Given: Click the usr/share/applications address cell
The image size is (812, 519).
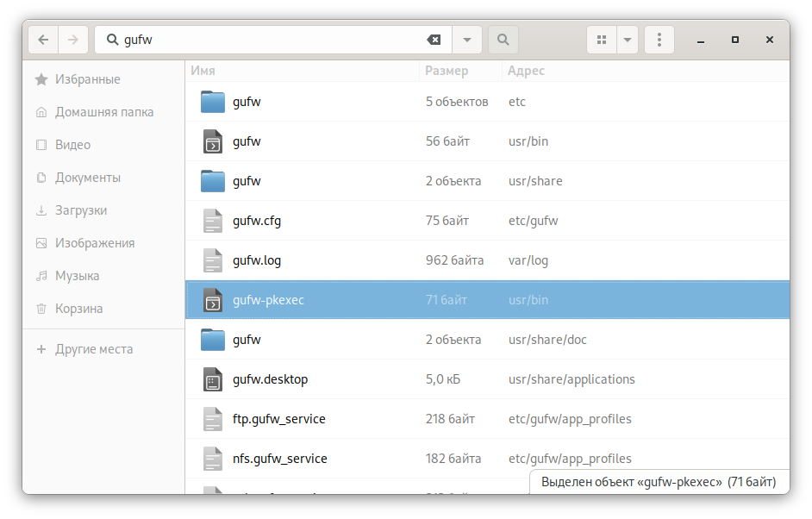Looking at the screenshot, I should point(572,379).
